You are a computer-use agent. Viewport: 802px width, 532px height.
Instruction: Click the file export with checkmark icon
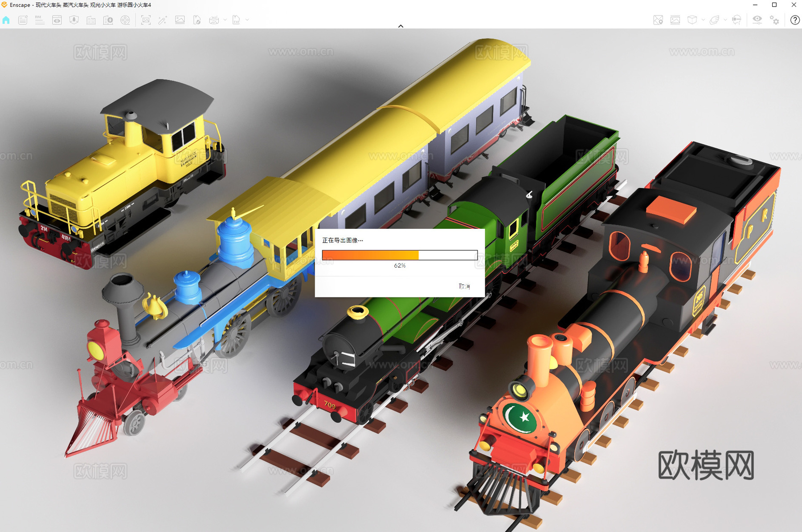(x=197, y=20)
